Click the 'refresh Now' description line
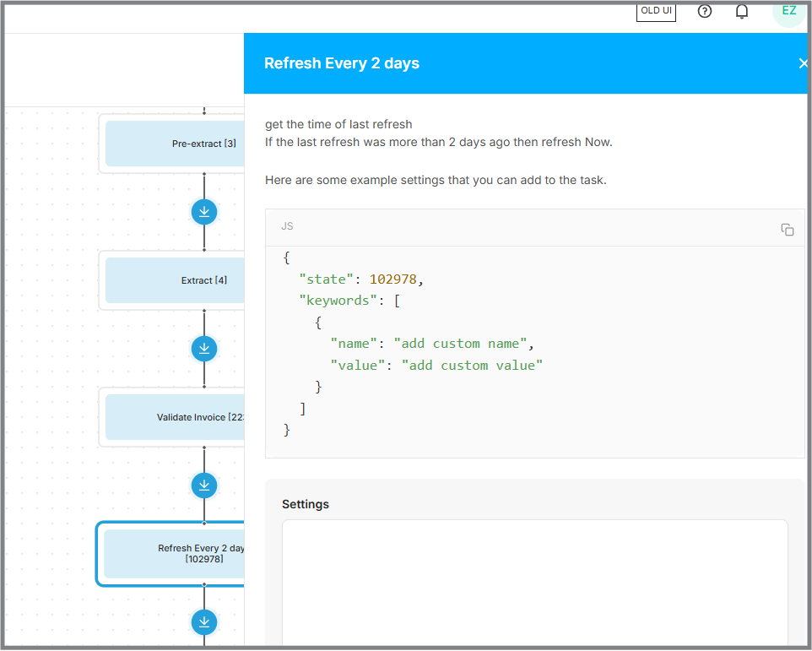 (439, 142)
